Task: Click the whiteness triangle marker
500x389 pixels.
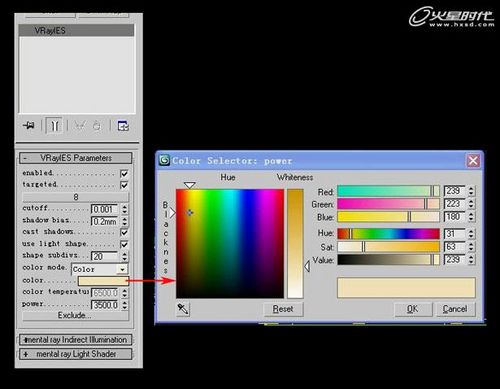Action: pyautogui.click(x=307, y=266)
